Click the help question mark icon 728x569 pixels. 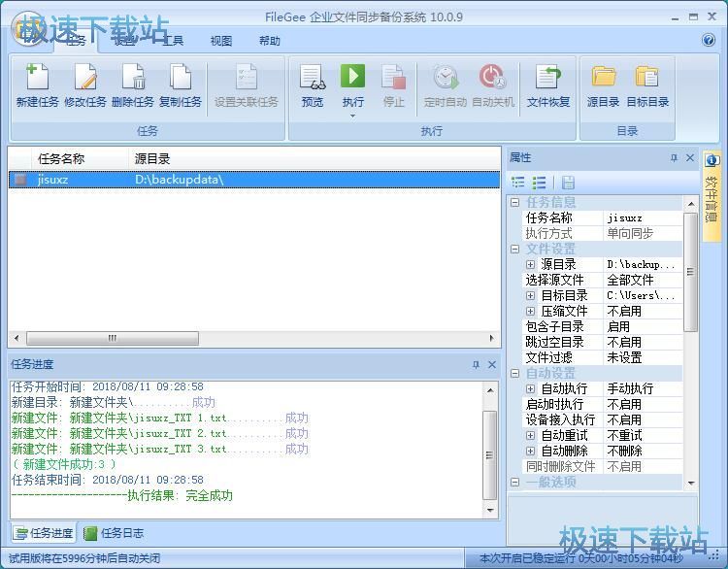709,40
